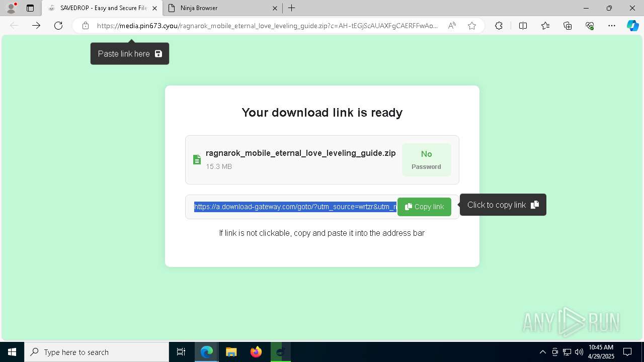This screenshot has height=362, width=644.
Task: Select the zip file name text
Action: (x=300, y=153)
